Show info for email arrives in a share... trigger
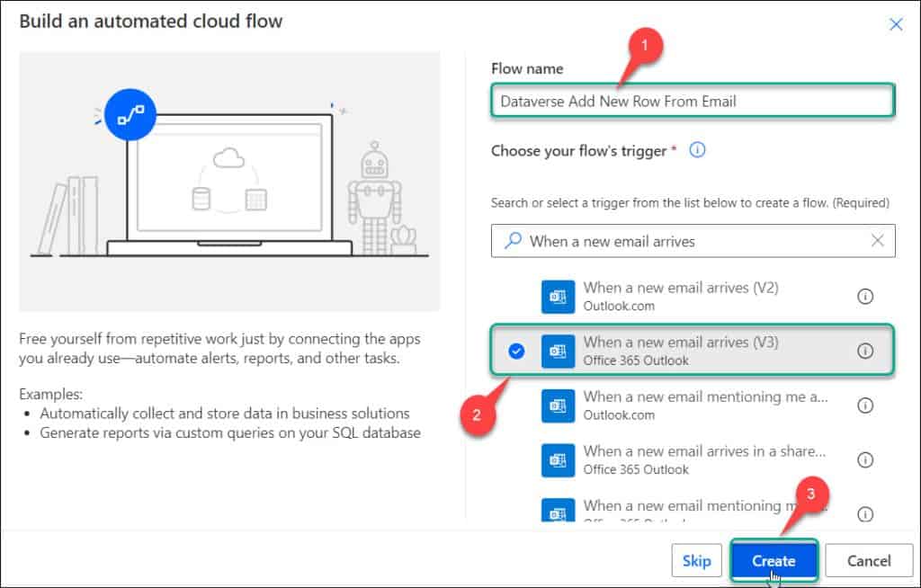921x588 pixels. 864,460
